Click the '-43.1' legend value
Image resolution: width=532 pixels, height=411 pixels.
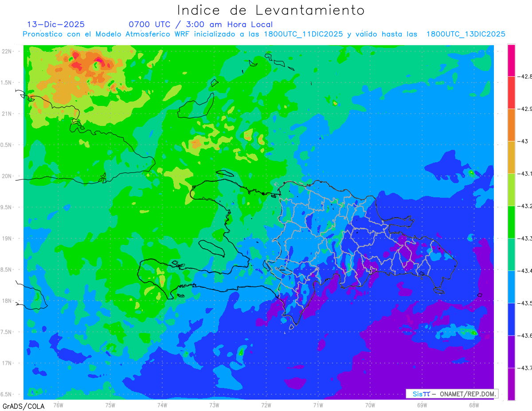[x=525, y=173]
